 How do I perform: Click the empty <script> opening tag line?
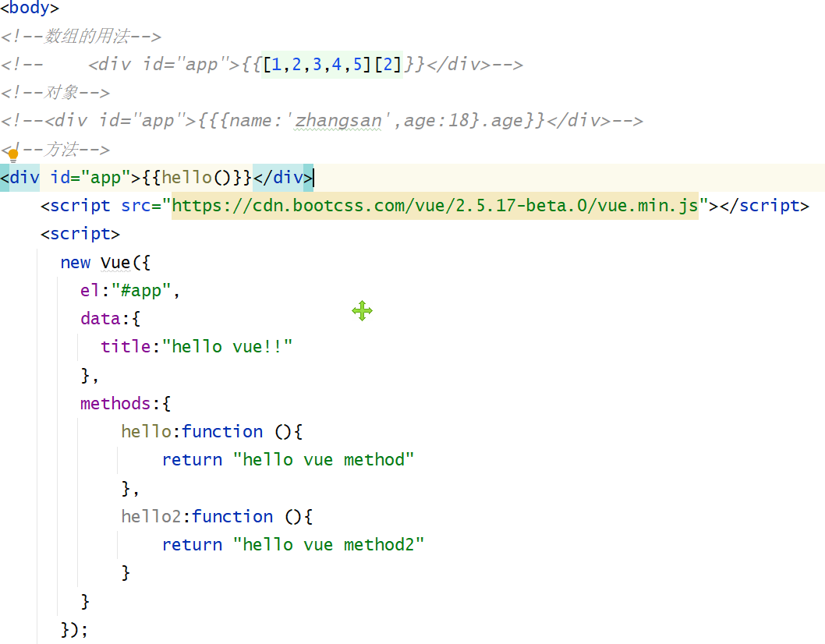(x=80, y=234)
